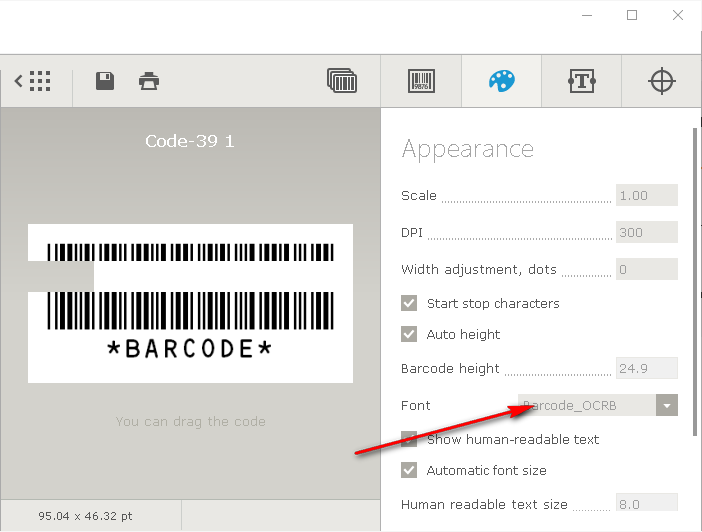Click the Scale value field
702x532 pixels.
pyautogui.click(x=647, y=195)
